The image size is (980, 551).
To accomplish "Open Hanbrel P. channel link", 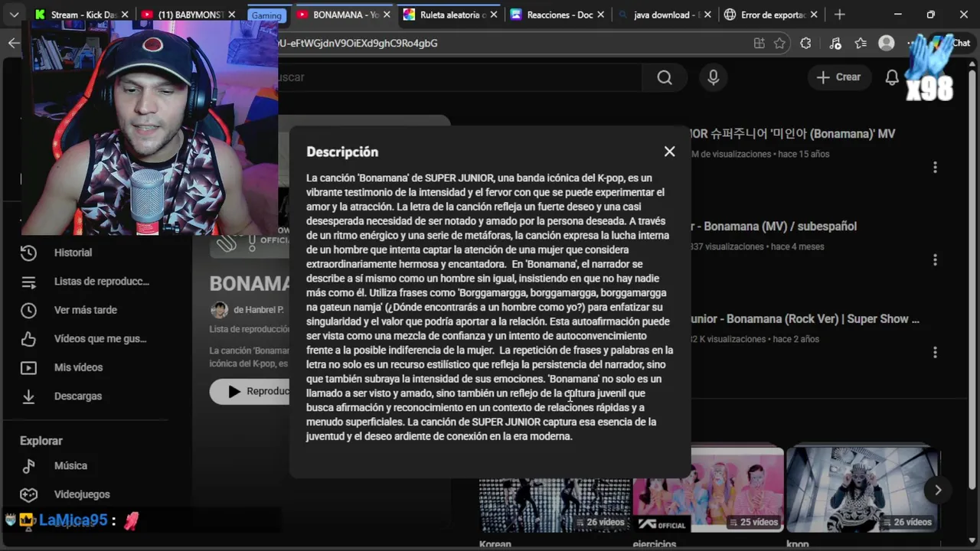I will (x=258, y=310).
